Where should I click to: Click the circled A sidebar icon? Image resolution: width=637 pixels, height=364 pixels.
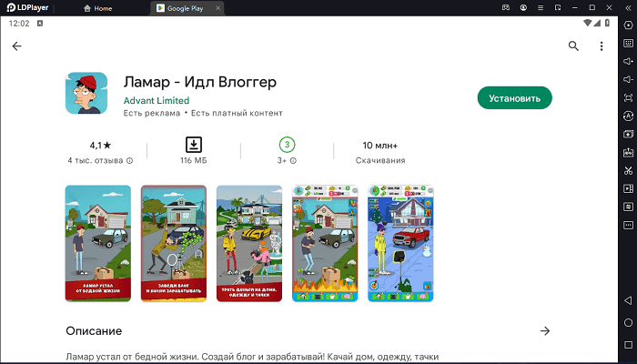[x=628, y=116]
